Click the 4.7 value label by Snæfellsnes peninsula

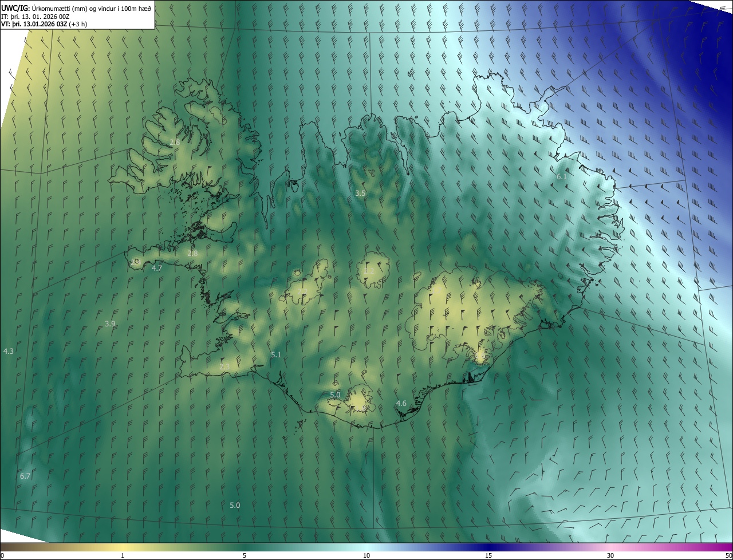(157, 268)
